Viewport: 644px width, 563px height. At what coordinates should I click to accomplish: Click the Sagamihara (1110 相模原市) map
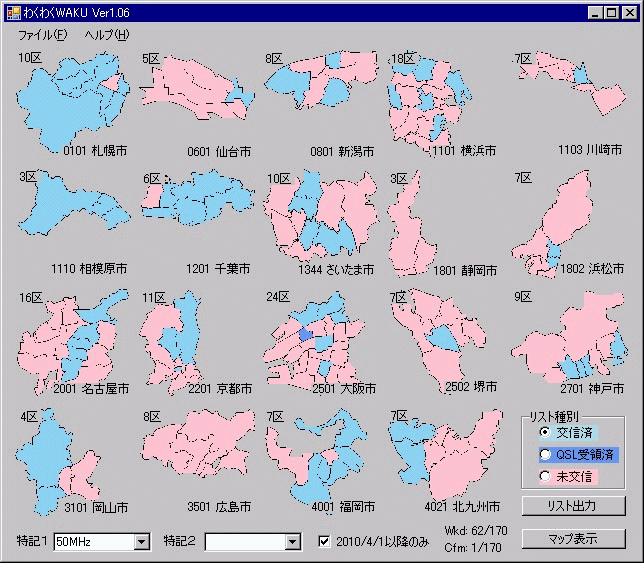pyautogui.click(x=73, y=203)
